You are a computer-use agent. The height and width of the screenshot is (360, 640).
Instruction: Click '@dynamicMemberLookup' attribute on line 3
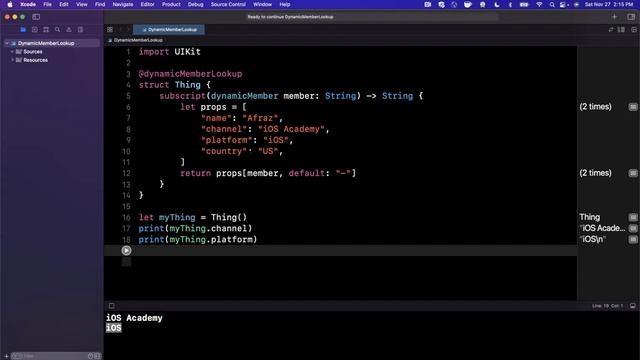(x=190, y=74)
